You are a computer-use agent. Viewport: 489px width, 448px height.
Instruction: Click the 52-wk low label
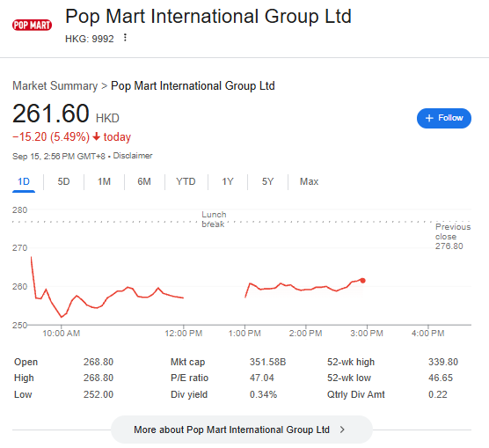tap(349, 378)
